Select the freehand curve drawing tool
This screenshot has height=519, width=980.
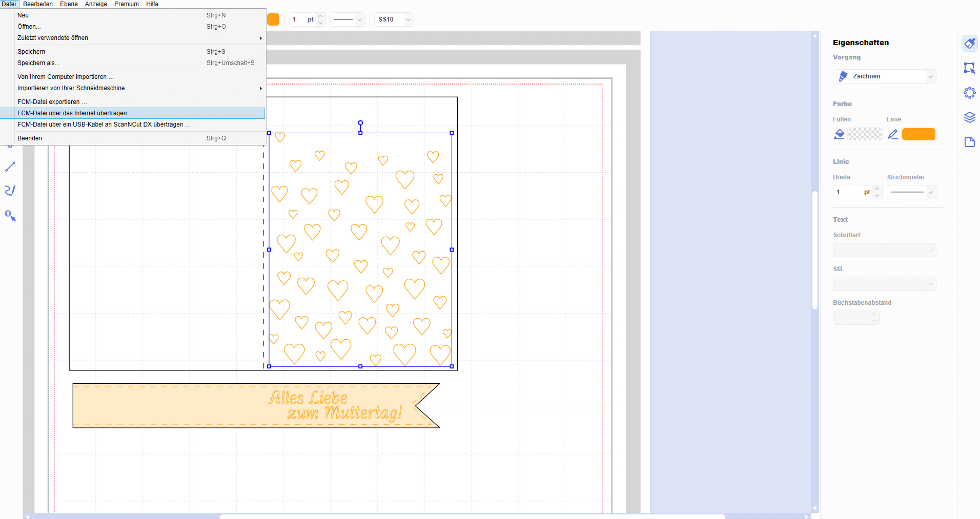(10, 191)
